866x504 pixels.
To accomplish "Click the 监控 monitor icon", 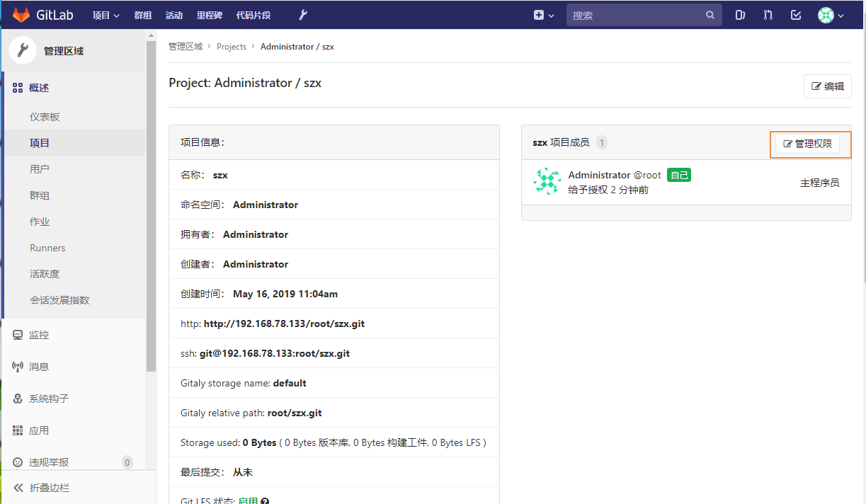I will click(18, 335).
